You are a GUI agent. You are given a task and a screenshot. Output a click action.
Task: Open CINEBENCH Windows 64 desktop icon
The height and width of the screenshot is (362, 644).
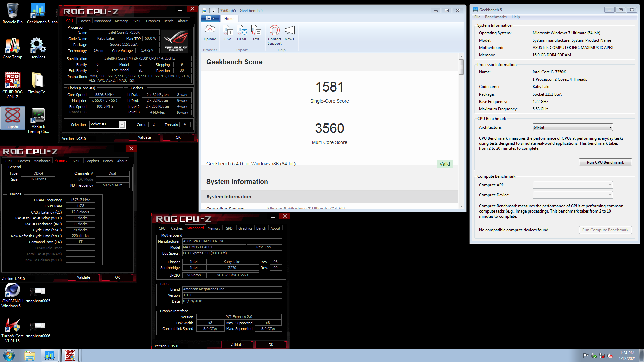pos(13,295)
